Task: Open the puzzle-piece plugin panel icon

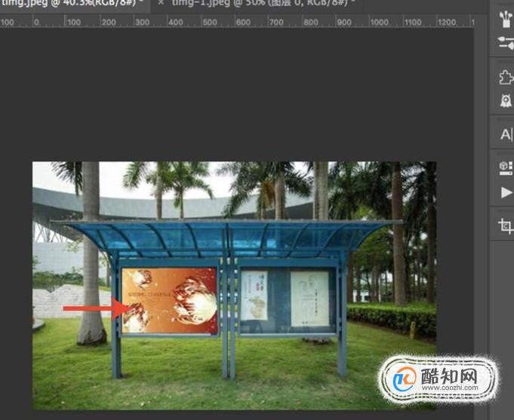Action: coord(506,77)
